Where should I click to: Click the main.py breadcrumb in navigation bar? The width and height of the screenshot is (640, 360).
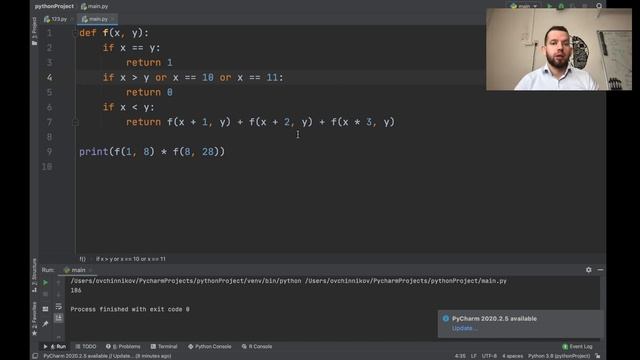[94, 6]
